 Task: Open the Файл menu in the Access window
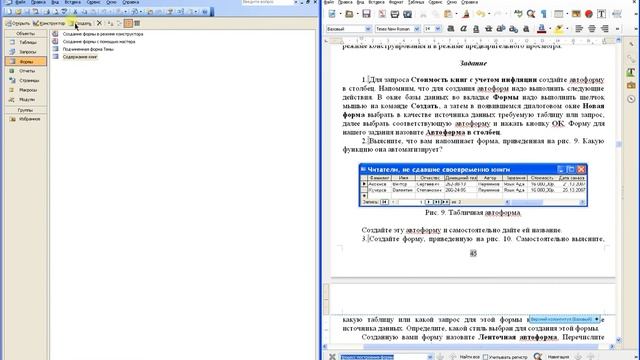pos(20,2)
